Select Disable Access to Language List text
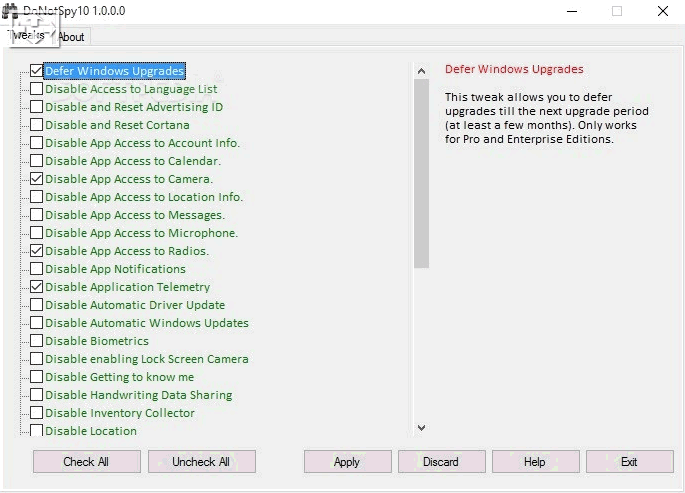The image size is (685, 493). 131,89
